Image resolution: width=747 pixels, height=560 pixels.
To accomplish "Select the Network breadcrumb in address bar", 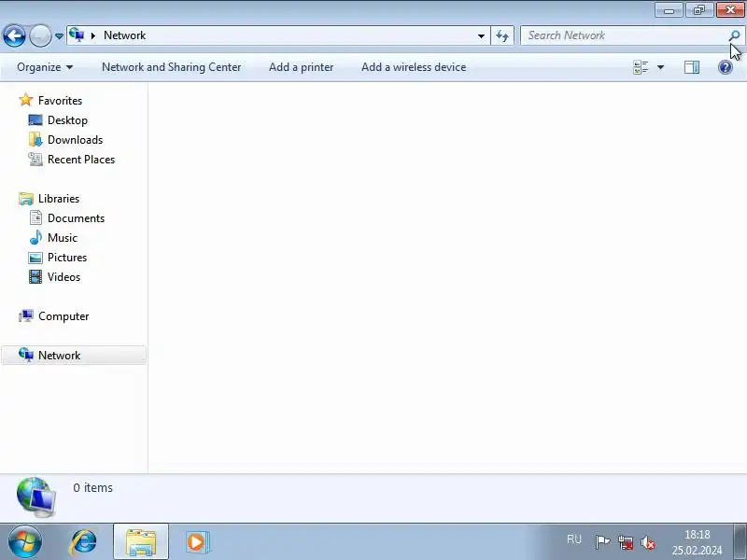I will [125, 35].
